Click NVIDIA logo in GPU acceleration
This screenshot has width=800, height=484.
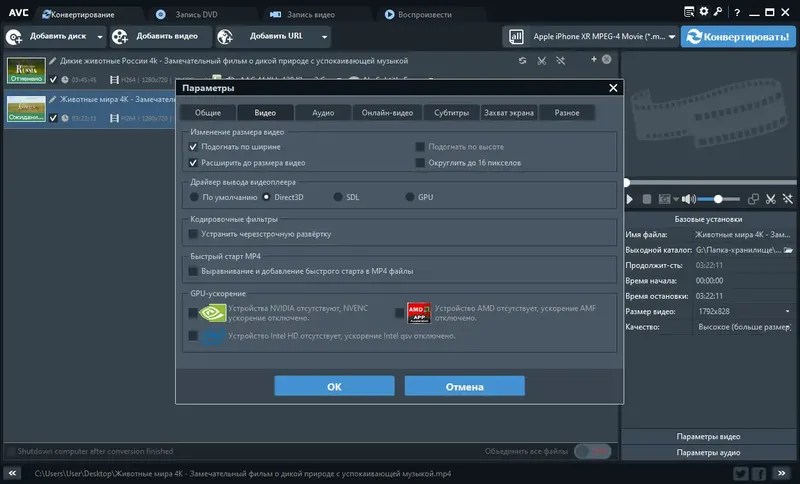[x=212, y=313]
